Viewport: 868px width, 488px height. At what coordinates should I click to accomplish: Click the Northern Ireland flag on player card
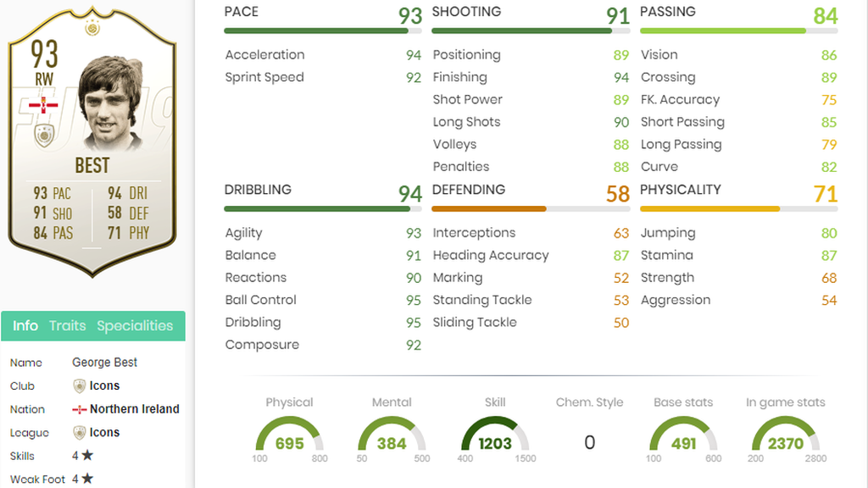43,104
